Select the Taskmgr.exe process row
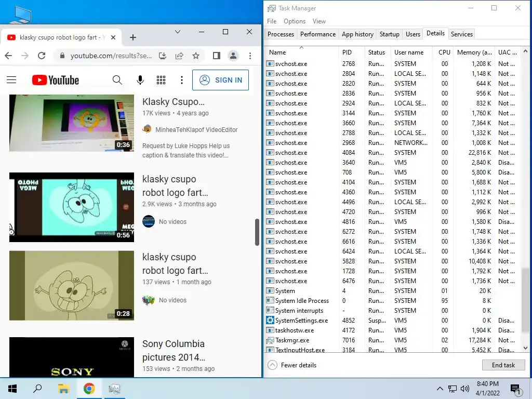Screen dimensions: 532x399 click(x=394, y=340)
